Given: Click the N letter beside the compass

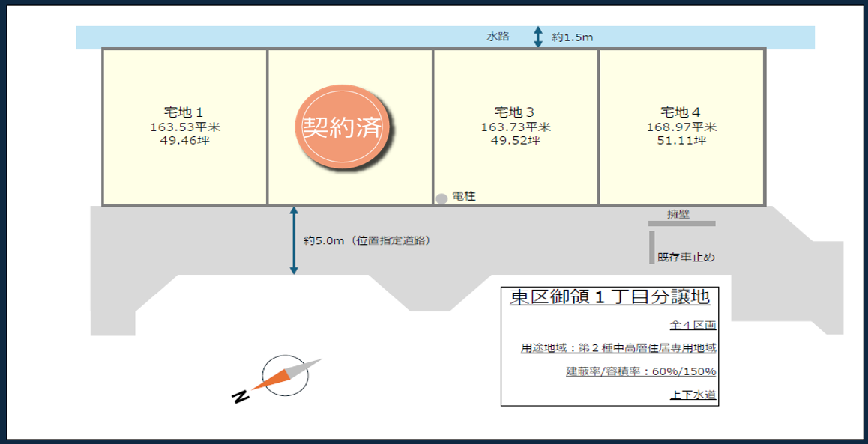Looking at the screenshot, I should click(x=241, y=397).
